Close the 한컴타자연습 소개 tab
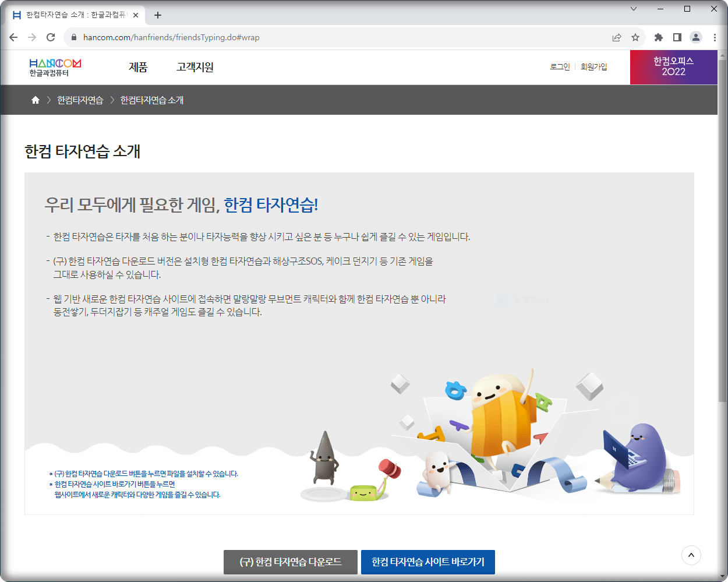 (136, 15)
